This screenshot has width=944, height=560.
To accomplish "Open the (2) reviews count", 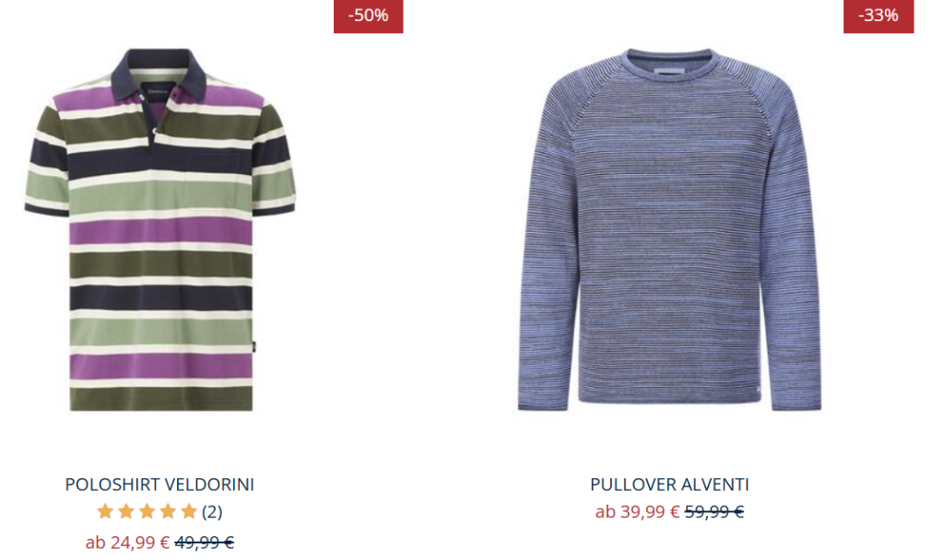I will [212, 512].
